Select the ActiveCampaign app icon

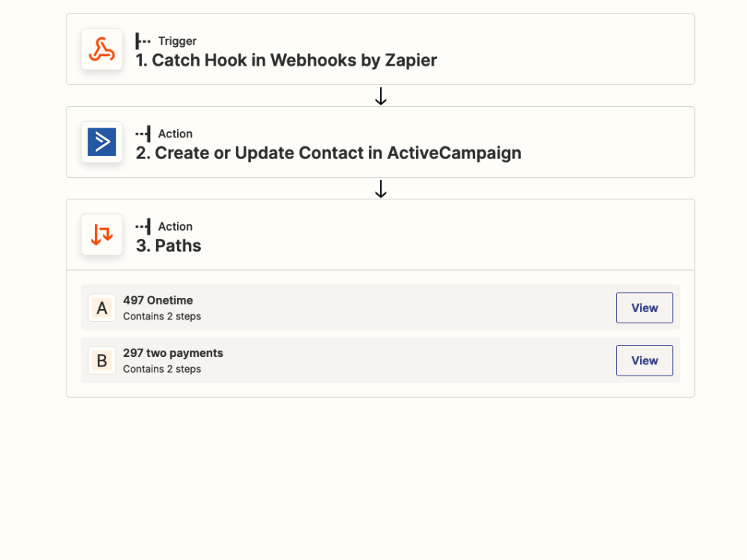[x=102, y=142]
